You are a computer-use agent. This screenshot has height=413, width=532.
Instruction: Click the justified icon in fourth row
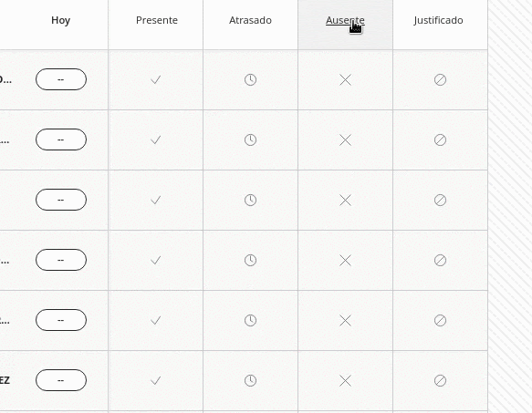click(x=440, y=260)
